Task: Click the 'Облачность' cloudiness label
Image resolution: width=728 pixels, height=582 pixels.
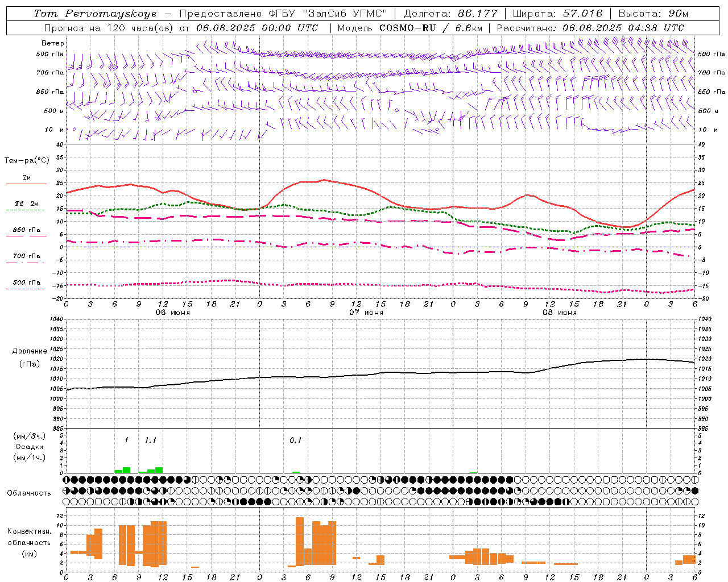Action: tap(29, 493)
